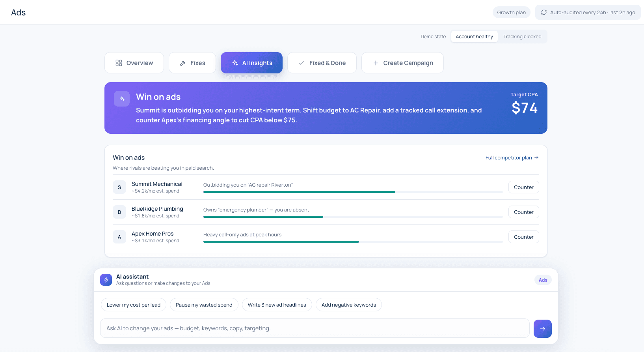The image size is (644, 352).
Task: Click the sparkle icon in the Win on ads banner
Action: [x=122, y=99]
